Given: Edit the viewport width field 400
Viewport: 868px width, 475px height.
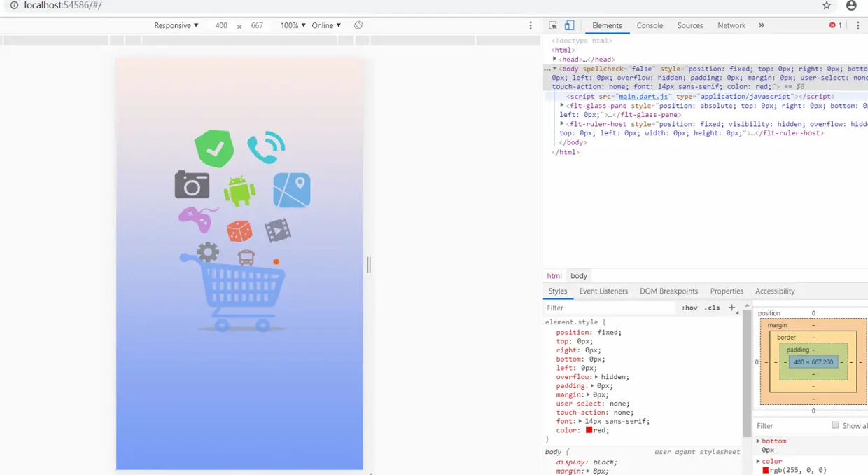Looking at the screenshot, I should 221,25.
